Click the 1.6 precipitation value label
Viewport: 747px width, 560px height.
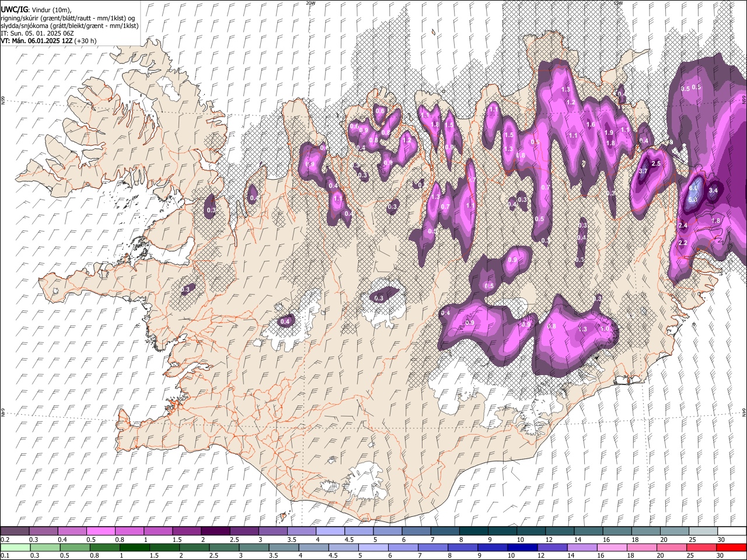point(591,124)
